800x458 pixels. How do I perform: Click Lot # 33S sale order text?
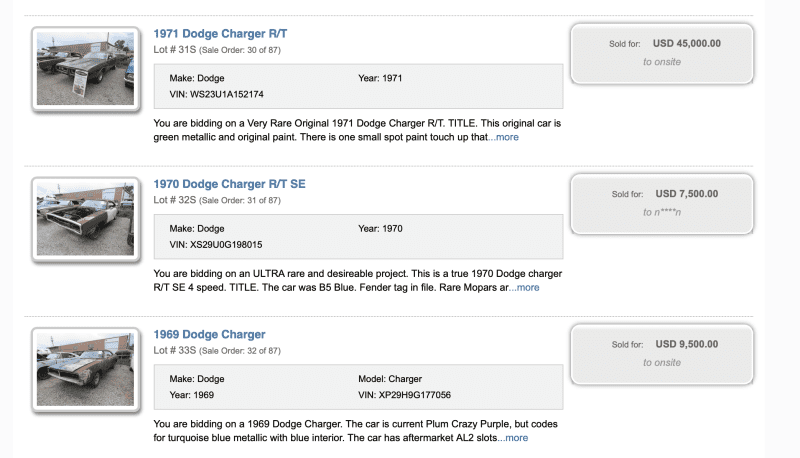tap(217, 351)
